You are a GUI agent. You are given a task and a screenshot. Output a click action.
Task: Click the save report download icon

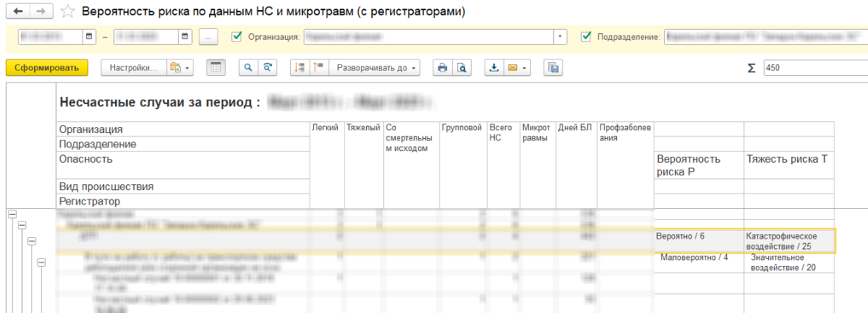(494, 68)
